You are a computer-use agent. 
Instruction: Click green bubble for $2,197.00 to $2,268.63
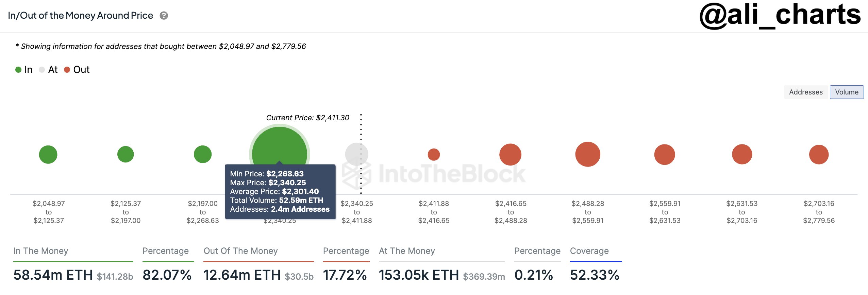tap(202, 154)
